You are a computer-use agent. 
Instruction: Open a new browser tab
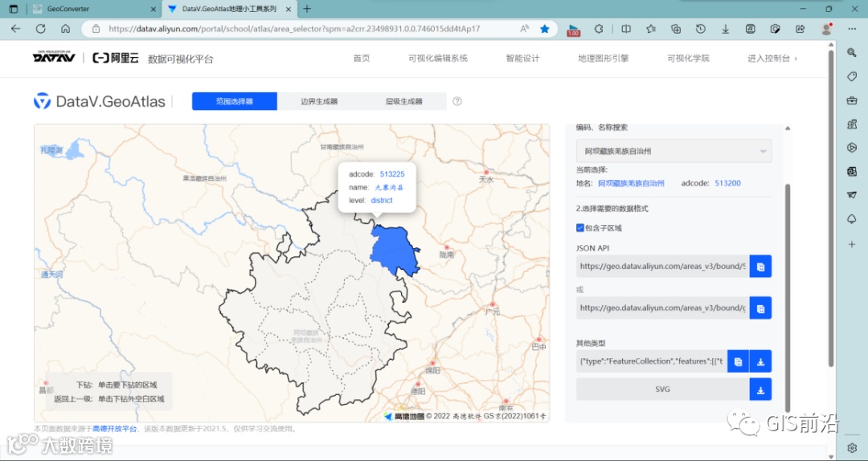(x=307, y=9)
